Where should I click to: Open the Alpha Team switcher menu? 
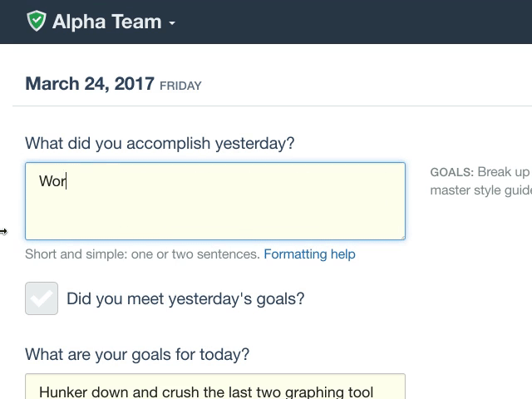click(106, 22)
